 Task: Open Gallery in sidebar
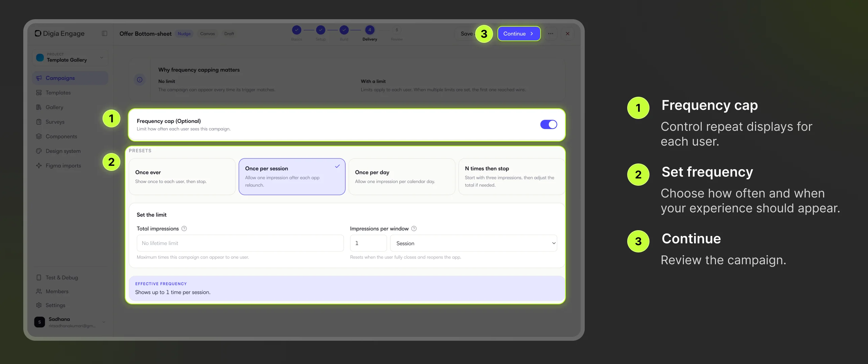coord(70,107)
